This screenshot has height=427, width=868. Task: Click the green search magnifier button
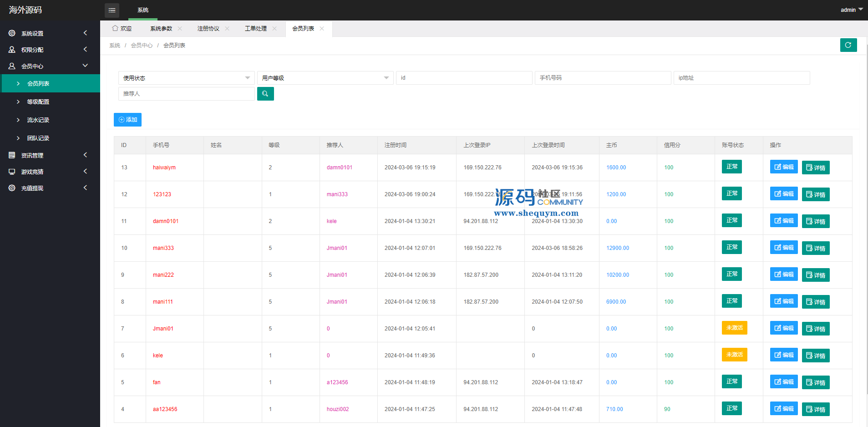coord(265,94)
